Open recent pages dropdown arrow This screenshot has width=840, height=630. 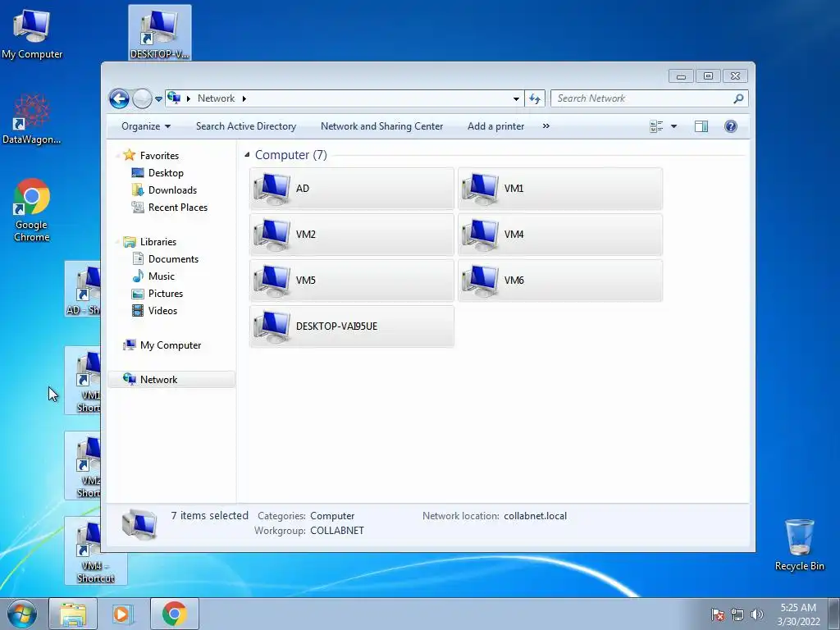(158, 99)
